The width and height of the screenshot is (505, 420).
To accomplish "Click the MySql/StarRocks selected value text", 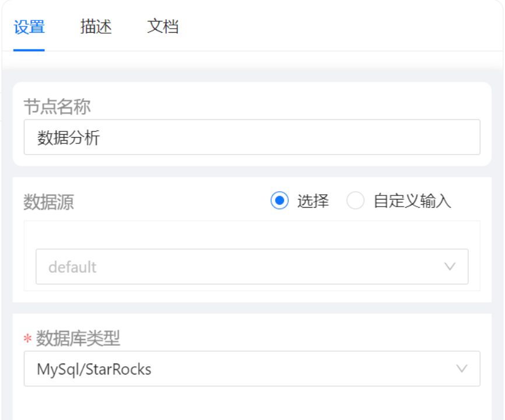I will (x=94, y=369).
